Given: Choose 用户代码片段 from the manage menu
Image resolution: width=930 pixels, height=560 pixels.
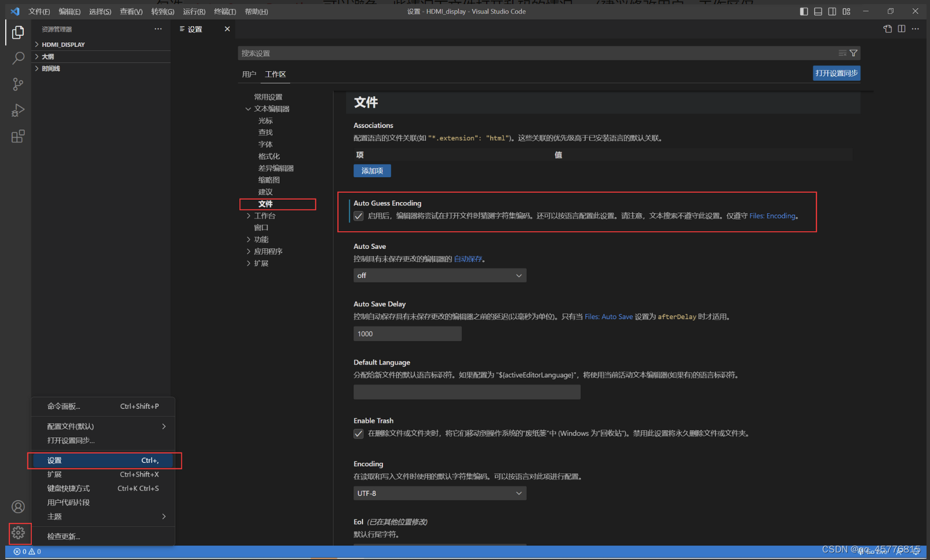Looking at the screenshot, I should [x=103, y=503].
